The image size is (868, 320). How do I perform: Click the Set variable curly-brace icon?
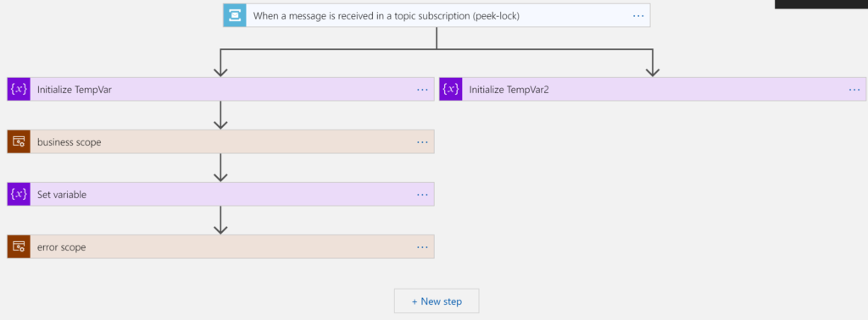pos(19,195)
